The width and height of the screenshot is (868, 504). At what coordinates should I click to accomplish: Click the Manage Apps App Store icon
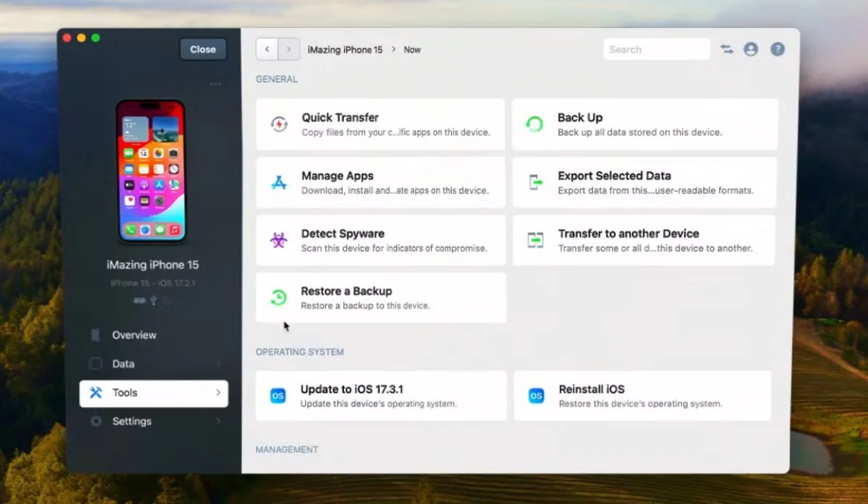(x=279, y=182)
